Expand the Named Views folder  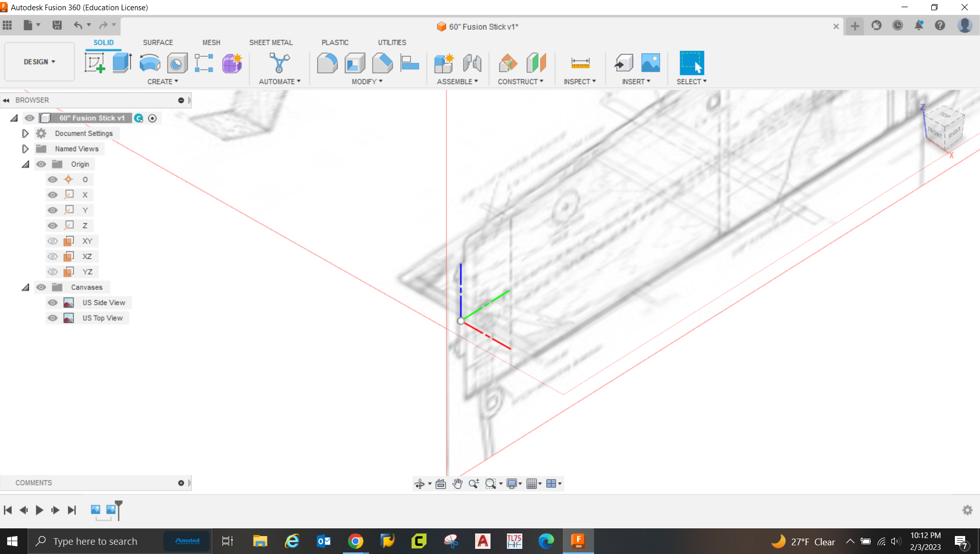pyautogui.click(x=25, y=148)
